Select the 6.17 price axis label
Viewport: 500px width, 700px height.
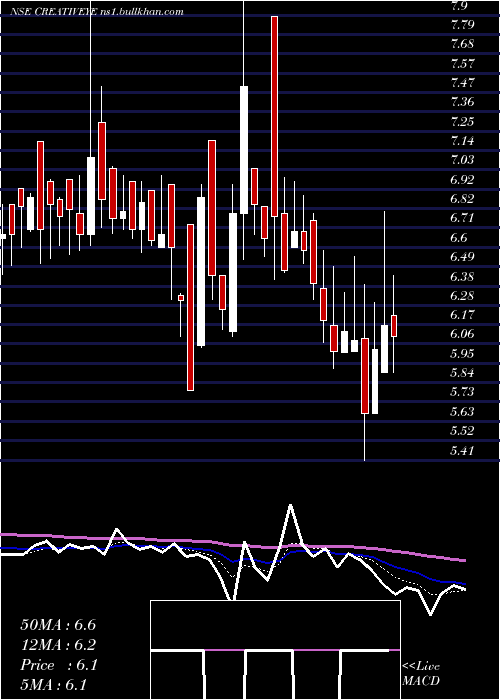click(462, 315)
